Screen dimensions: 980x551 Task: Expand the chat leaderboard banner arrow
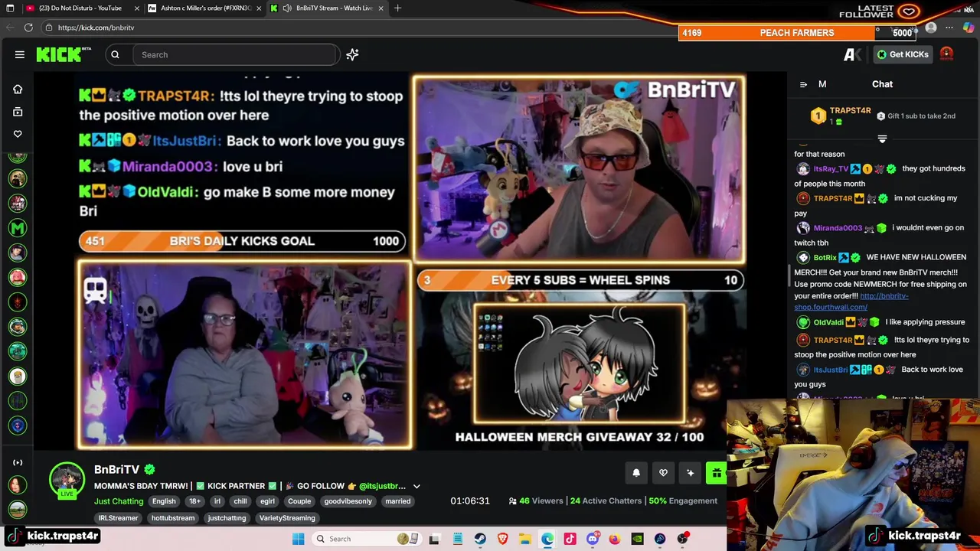(x=882, y=139)
